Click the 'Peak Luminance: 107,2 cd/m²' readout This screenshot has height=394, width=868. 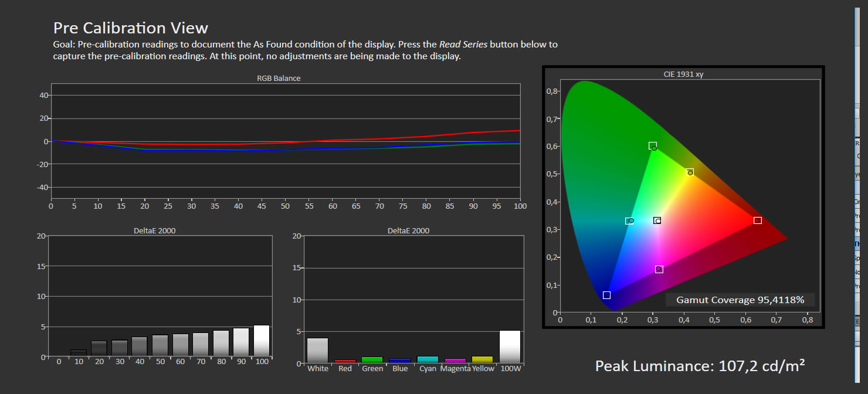coord(700,366)
